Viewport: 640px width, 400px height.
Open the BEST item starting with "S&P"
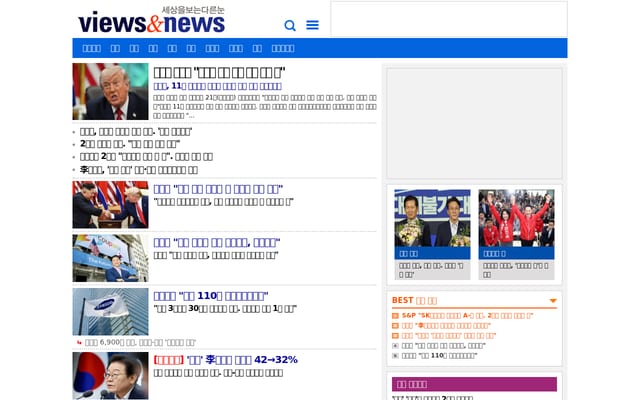point(467,316)
